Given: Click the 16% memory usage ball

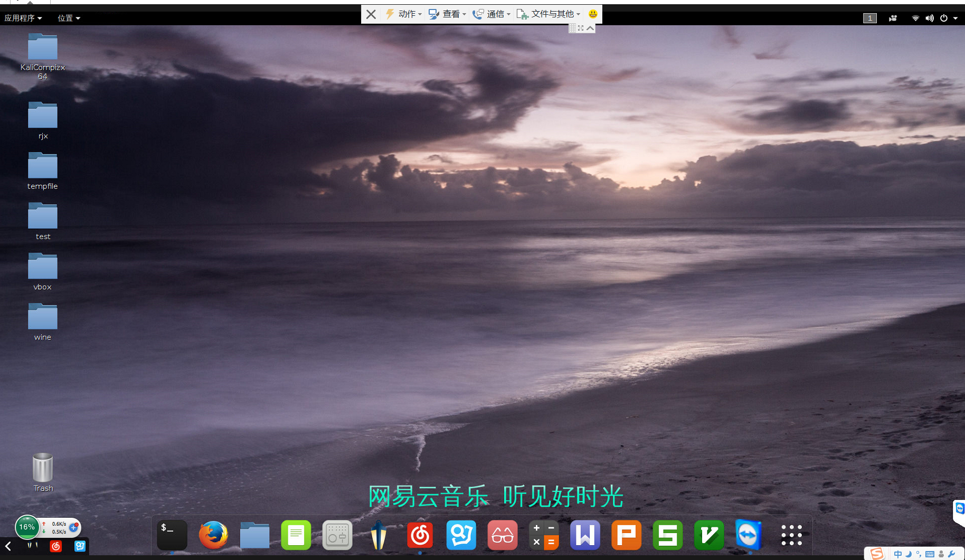Looking at the screenshot, I should (27, 527).
